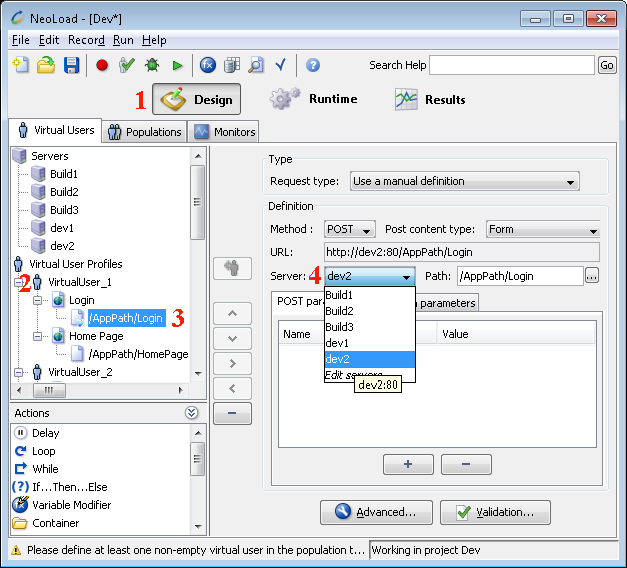Open the Request type dropdown
Viewport: 627px width, 568px height.
[x=465, y=181]
